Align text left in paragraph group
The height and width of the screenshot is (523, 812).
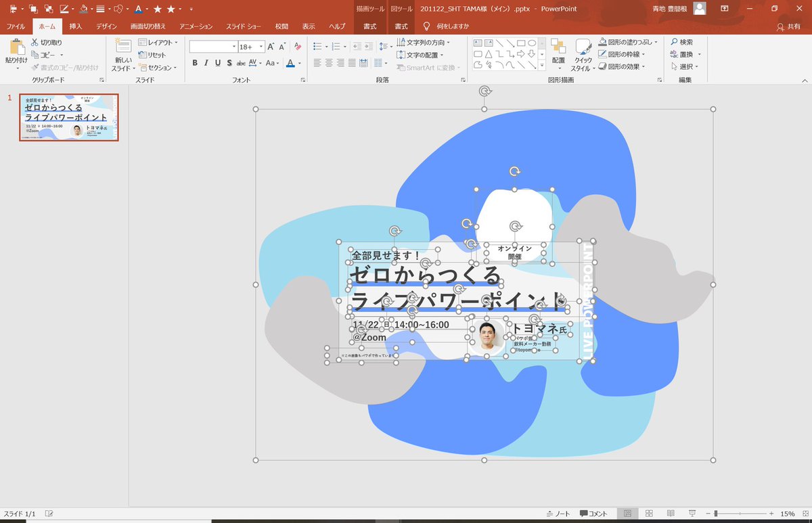point(317,63)
